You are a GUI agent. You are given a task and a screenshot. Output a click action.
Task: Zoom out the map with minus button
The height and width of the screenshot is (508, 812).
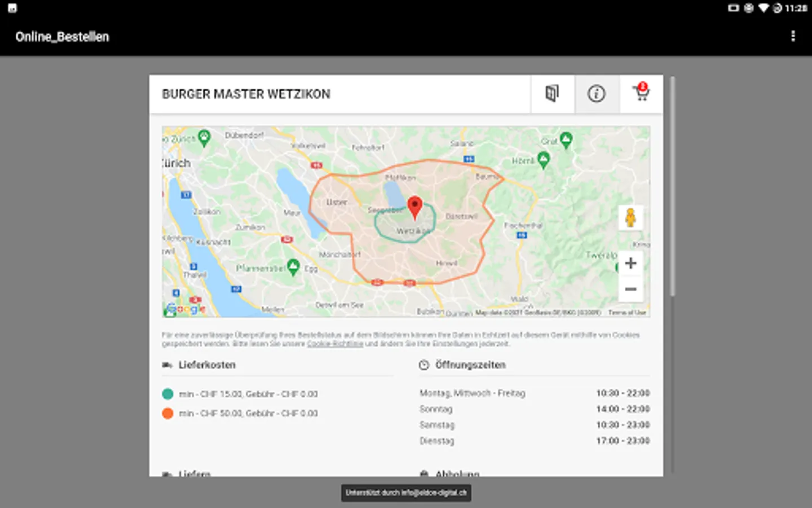(630, 289)
